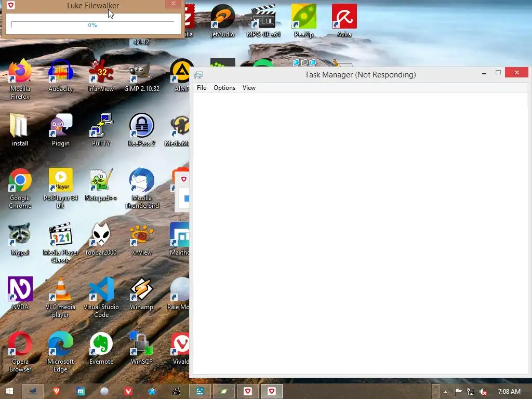Click the Luke Filewalker 0% progress bar
Image resolution: width=532 pixels, height=399 pixels.
tap(92, 25)
